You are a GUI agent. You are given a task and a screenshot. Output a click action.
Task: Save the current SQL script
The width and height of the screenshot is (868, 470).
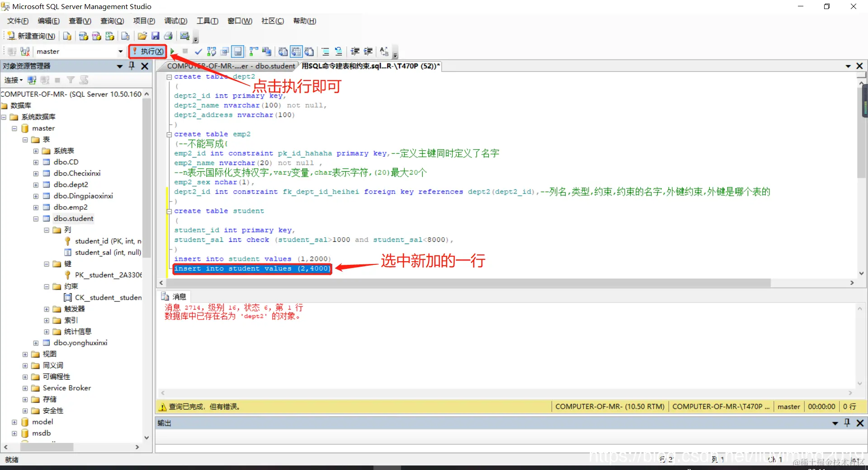click(x=155, y=36)
